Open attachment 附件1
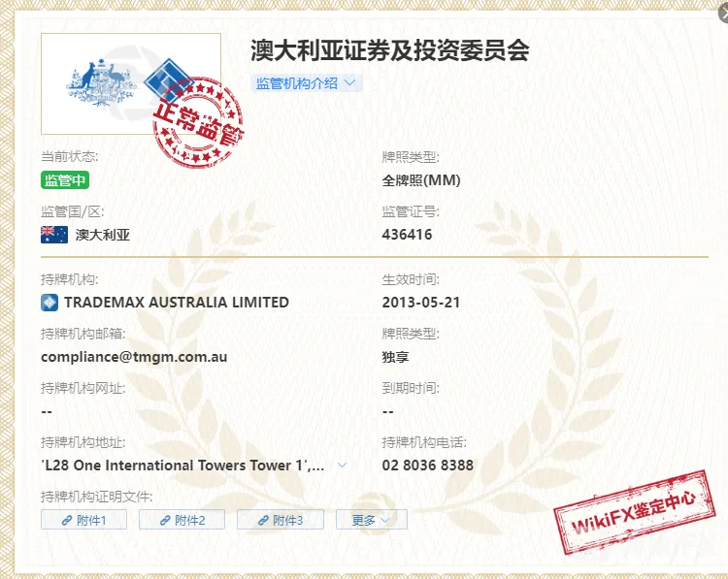This screenshot has height=579, width=728. pos(84,520)
